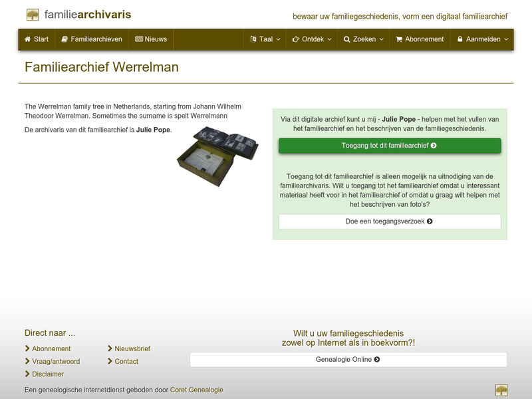
Task: Click the padlock icon next to Aanmelden
Action: click(460, 39)
